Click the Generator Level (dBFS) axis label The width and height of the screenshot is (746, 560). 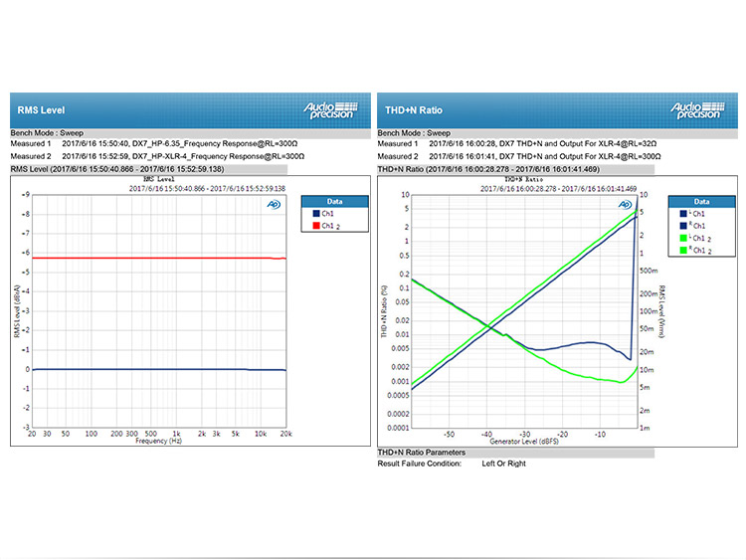[x=524, y=442]
